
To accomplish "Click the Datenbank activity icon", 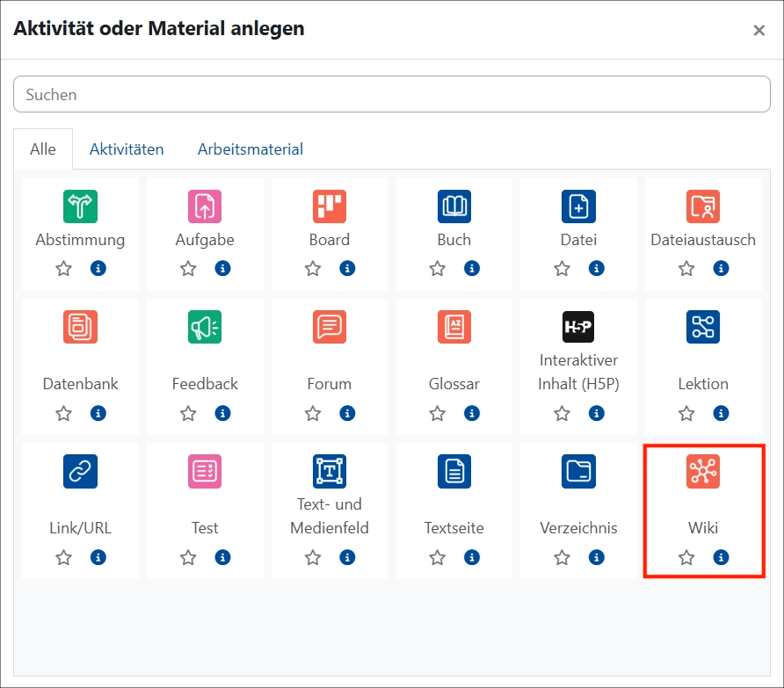I will tap(79, 326).
